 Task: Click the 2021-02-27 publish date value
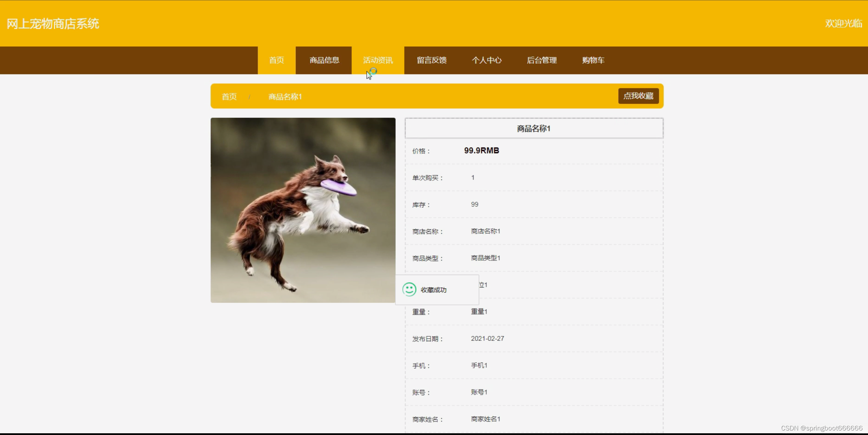click(487, 338)
